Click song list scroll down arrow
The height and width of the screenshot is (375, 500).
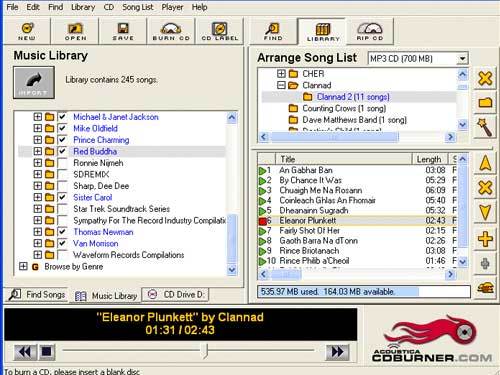[462, 262]
